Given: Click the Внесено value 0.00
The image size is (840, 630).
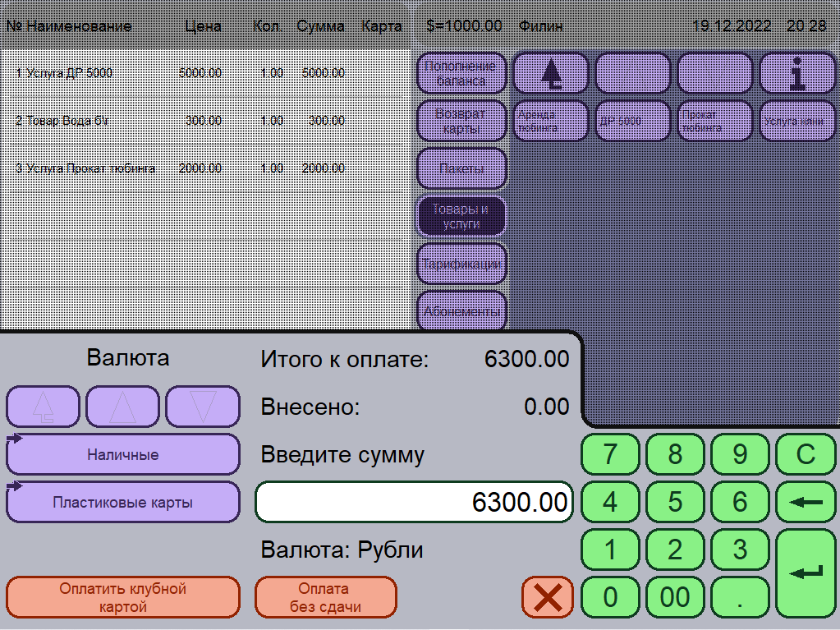Looking at the screenshot, I should [x=546, y=407].
